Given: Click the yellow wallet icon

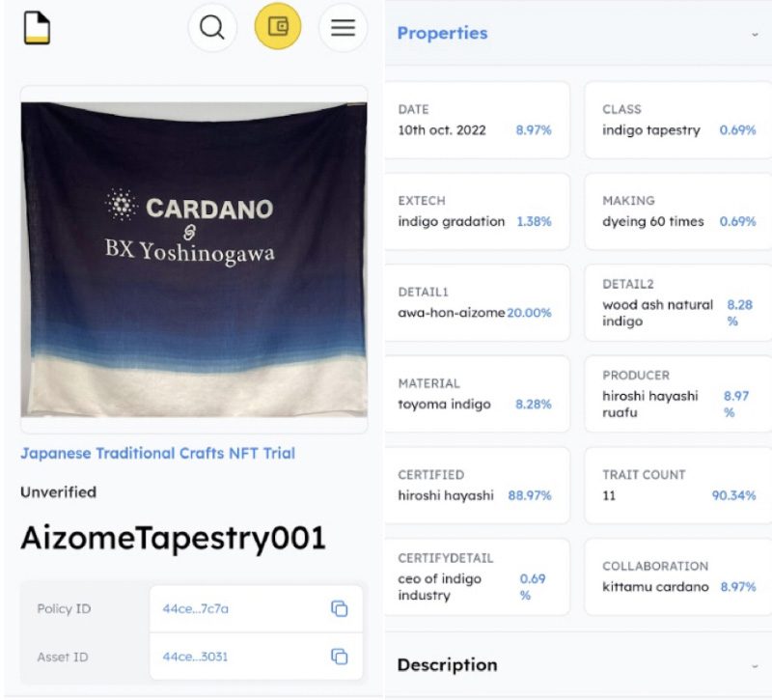Looking at the screenshot, I should click(278, 27).
